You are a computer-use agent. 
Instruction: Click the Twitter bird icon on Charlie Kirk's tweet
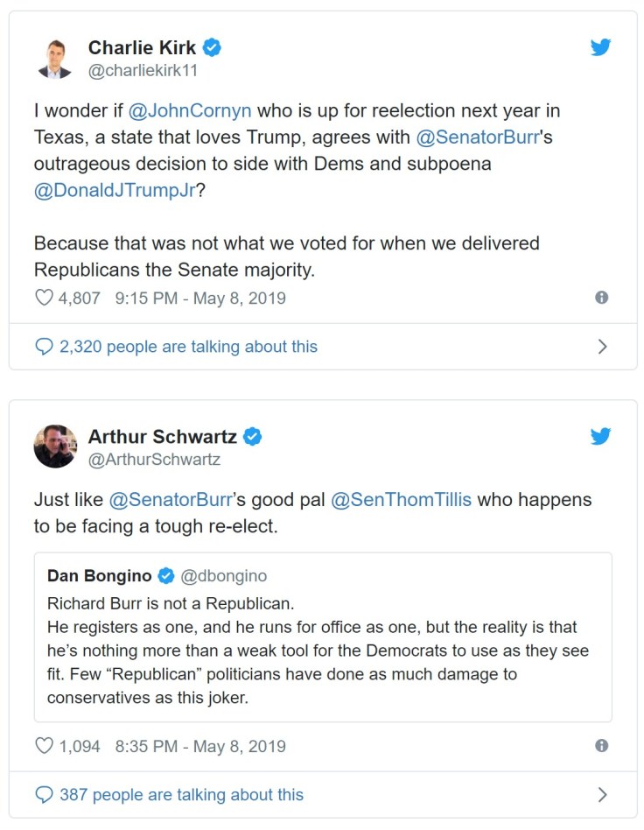coord(600,47)
